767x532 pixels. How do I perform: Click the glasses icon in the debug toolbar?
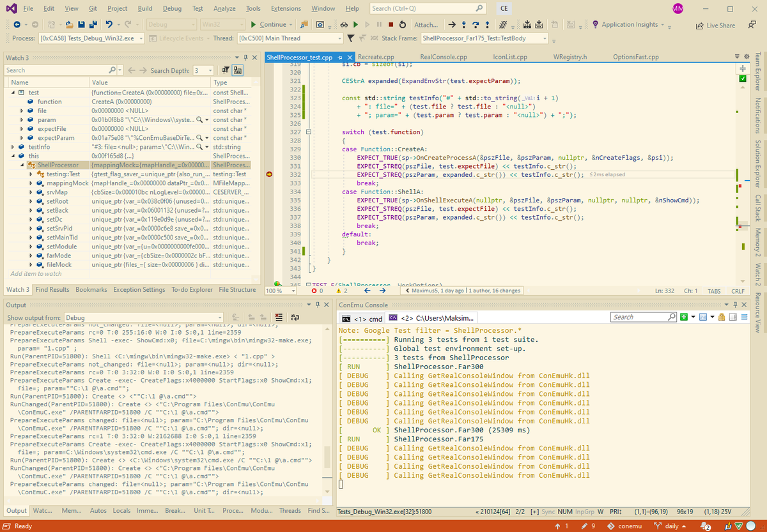(x=344, y=25)
